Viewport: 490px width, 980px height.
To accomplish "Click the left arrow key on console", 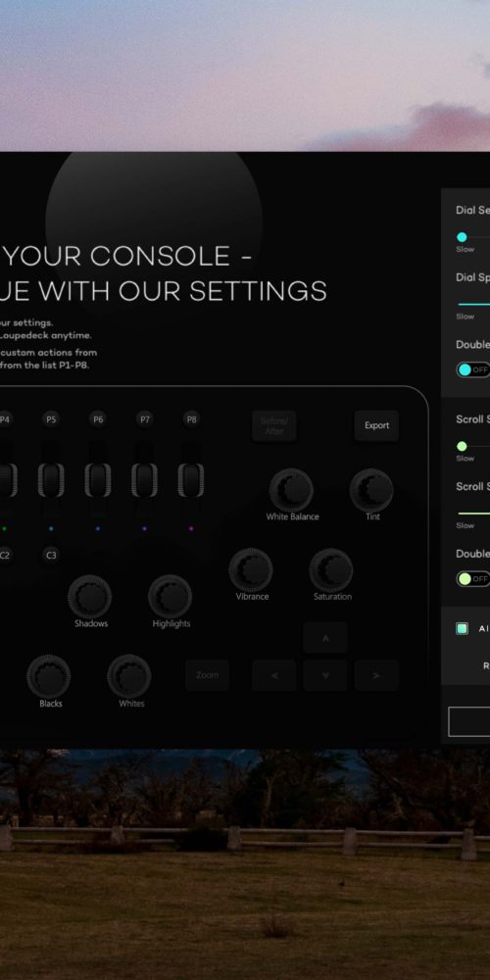I will (x=274, y=675).
